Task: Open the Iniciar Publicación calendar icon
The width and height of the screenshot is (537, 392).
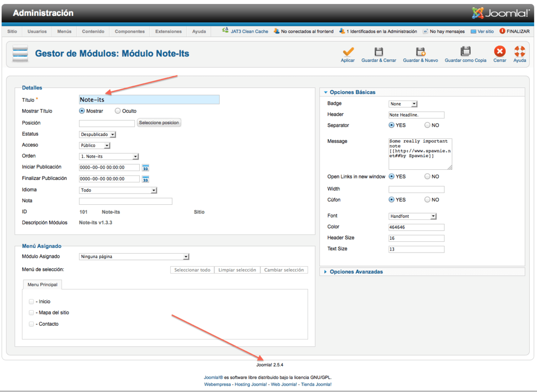Action: point(145,168)
